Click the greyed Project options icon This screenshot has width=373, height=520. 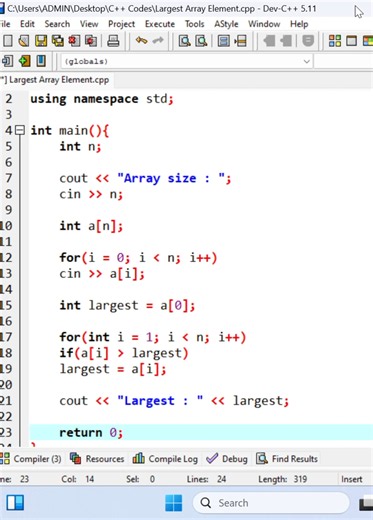coord(308,41)
